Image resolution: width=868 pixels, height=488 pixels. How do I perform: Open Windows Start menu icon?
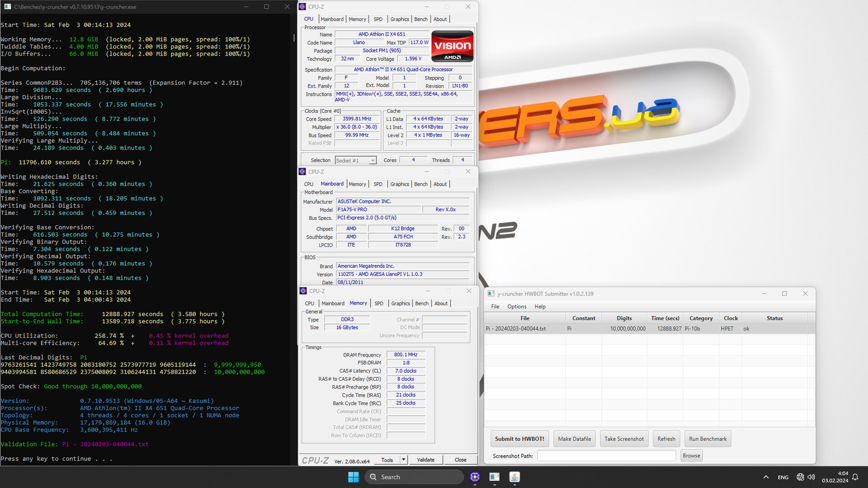point(354,477)
